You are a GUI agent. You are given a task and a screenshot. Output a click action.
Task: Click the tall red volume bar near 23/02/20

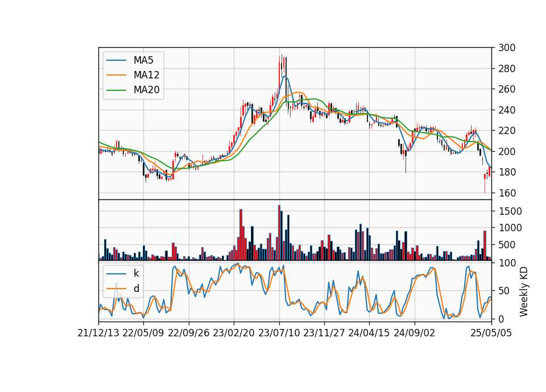coord(241,235)
